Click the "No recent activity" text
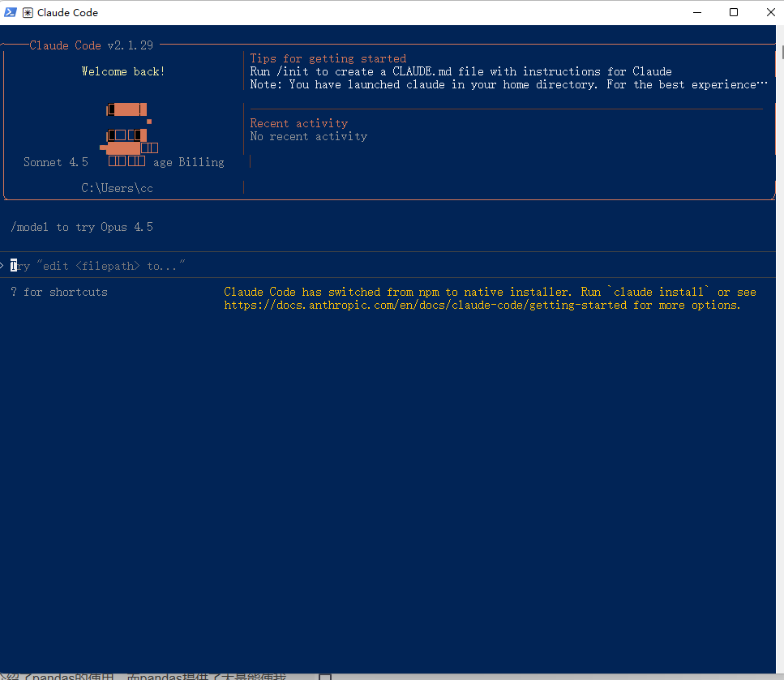Viewport: 784px width, 680px height. click(x=309, y=136)
